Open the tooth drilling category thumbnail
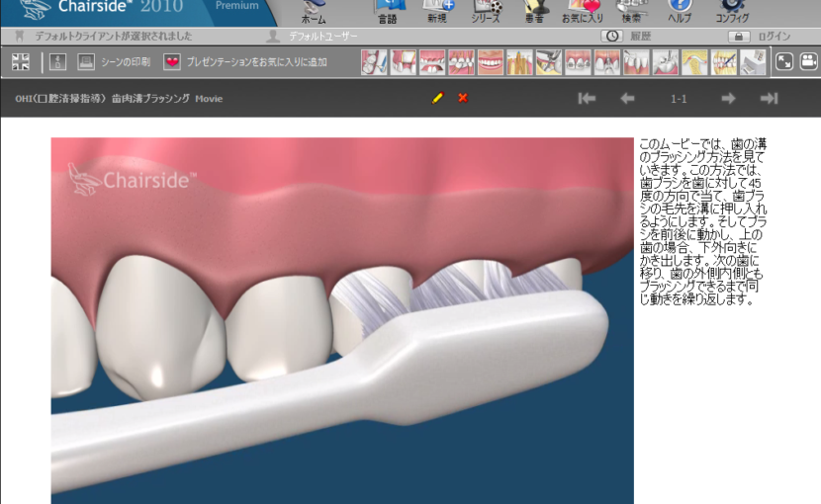This screenshot has height=504, width=821. (666, 62)
